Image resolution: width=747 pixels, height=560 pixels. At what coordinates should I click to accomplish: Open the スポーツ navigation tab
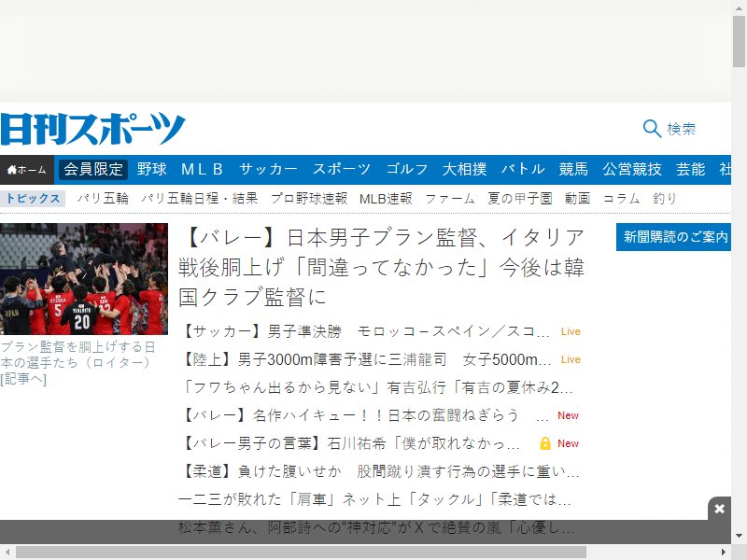[x=342, y=170]
